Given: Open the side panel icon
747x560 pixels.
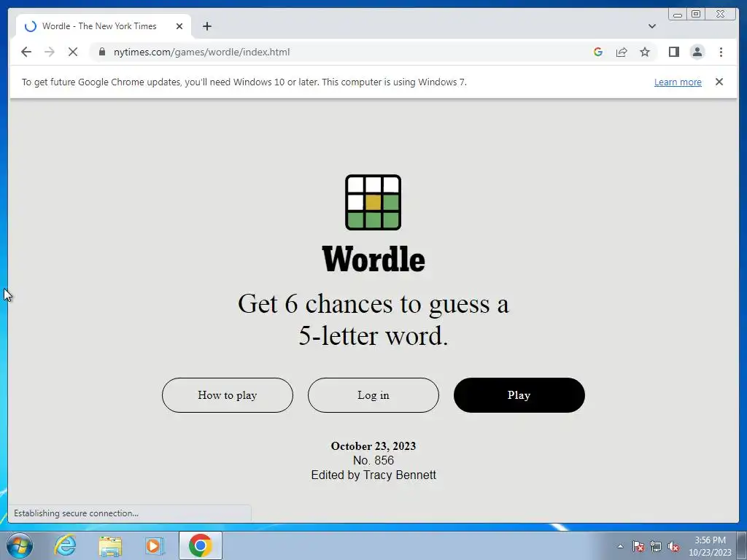Looking at the screenshot, I should (x=673, y=52).
